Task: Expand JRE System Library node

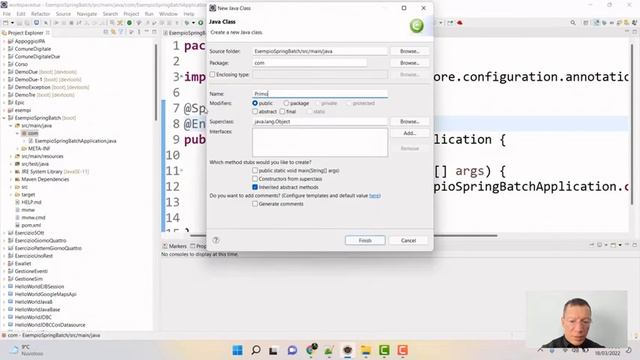Action: point(11,171)
